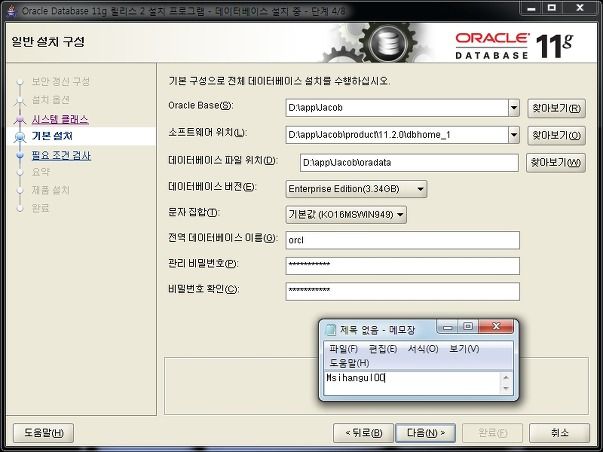603x452 pixels.
Task: Open the Help menu in Notepad
Action: click(x=349, y=363)
